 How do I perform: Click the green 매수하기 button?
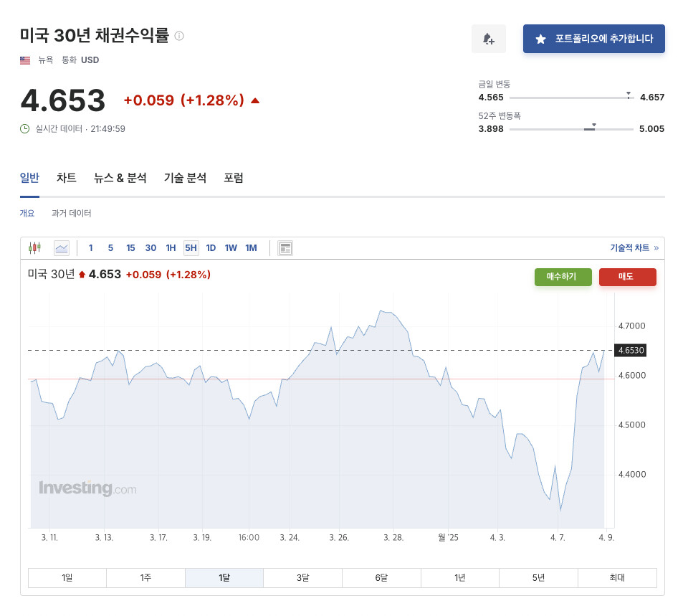tap(561, 277)
